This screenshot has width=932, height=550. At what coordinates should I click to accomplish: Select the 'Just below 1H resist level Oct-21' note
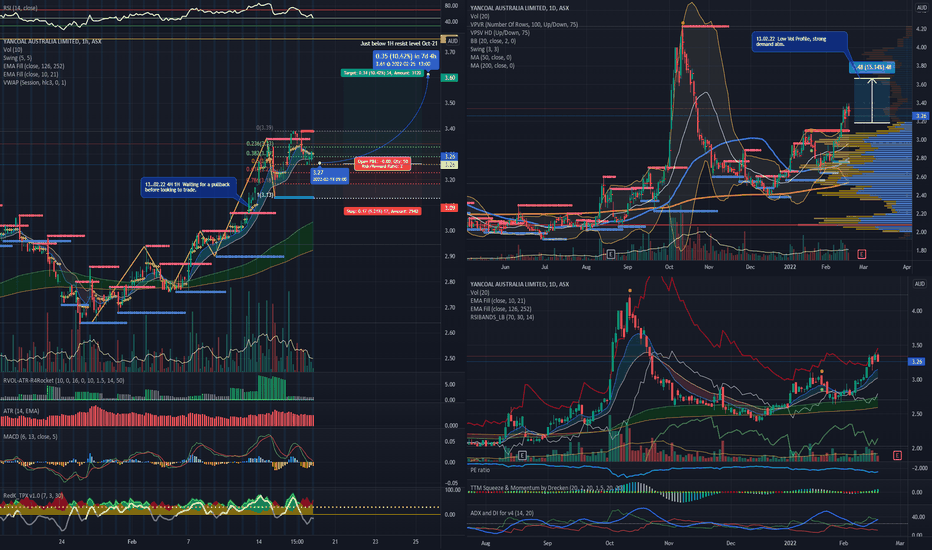[399, 43]
